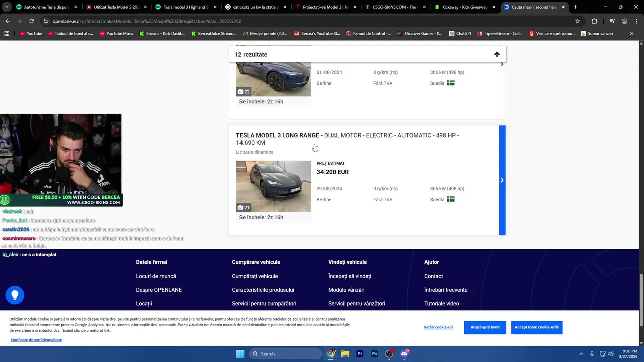This screenshot has width=644, height=362.
Task: Open File Explorer from taskbar
Action: 345,354
